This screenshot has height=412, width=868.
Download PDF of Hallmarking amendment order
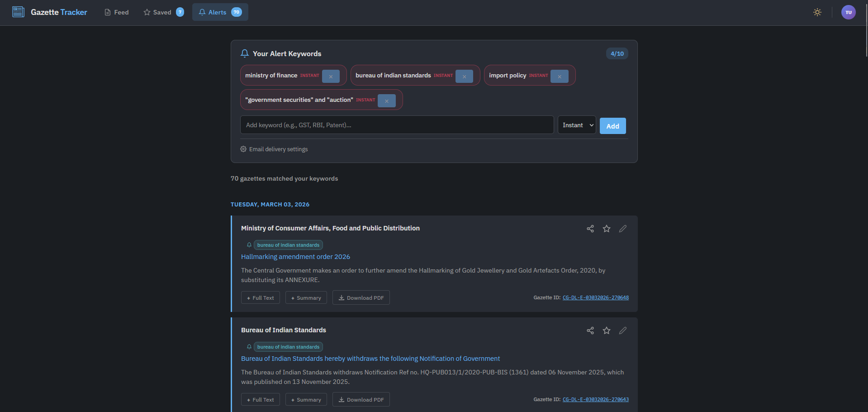[x=361, y=297]
